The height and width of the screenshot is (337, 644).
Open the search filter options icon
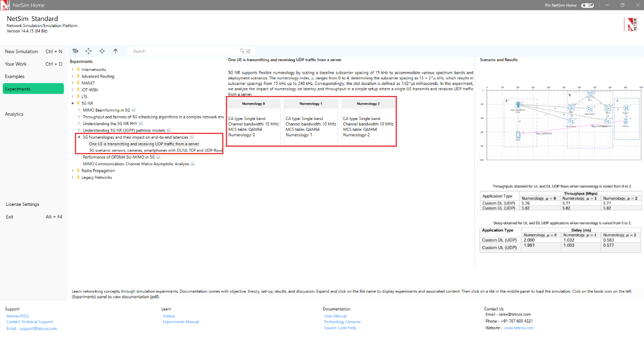coord(248,51)
